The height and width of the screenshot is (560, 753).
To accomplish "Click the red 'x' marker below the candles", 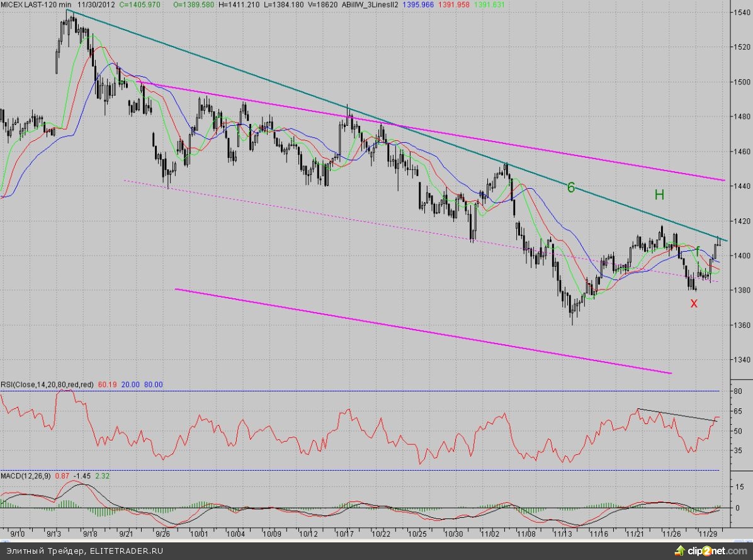I will coord(694,303).
